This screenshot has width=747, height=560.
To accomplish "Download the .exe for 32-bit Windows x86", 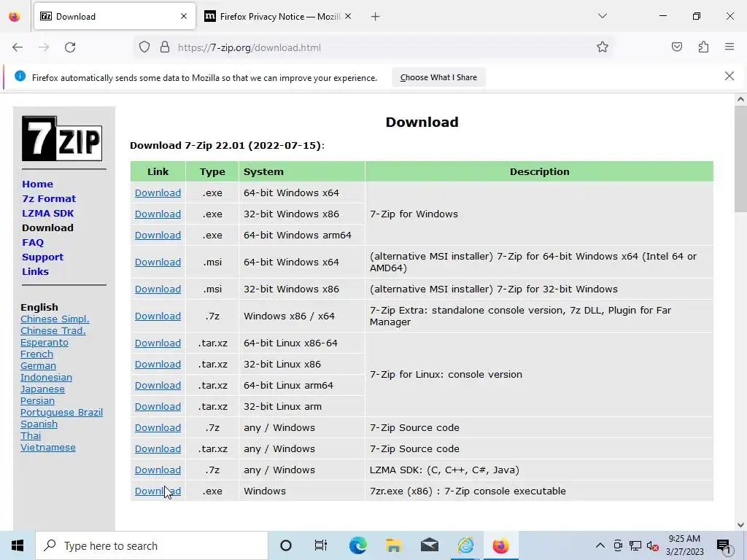I will (158, 214).
